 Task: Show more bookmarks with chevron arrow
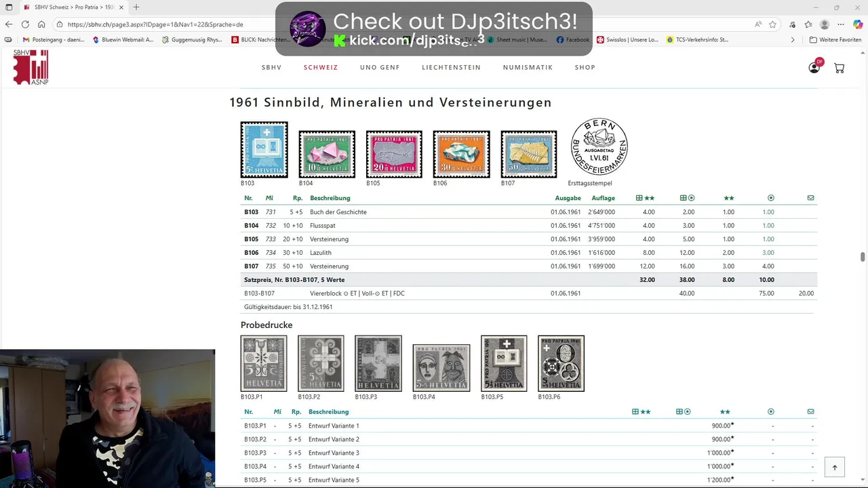793,39
